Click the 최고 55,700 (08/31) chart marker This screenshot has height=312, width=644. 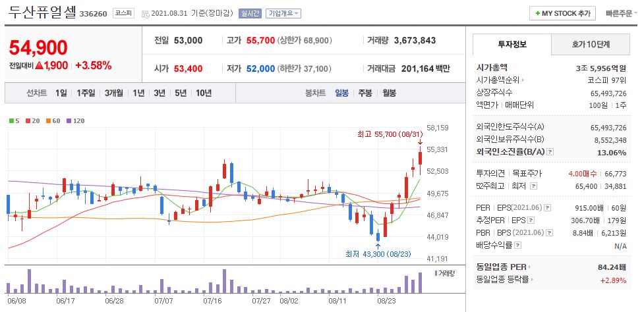[x=390, y=134]
